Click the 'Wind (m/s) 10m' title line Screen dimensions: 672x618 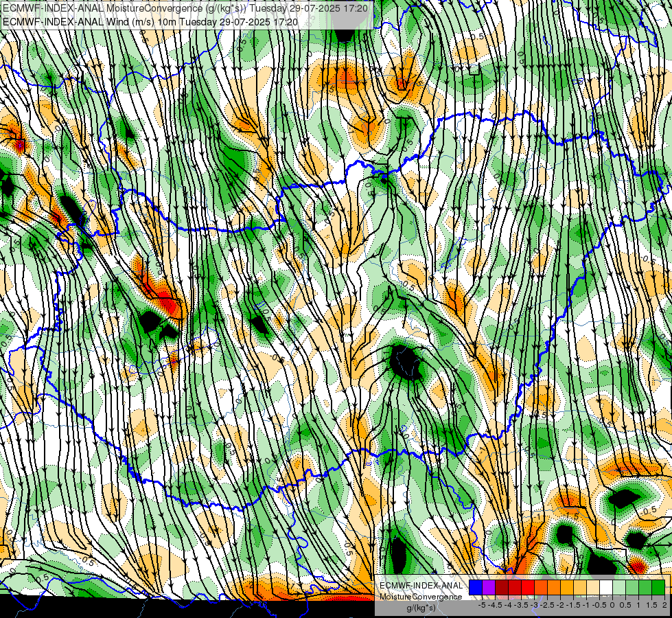point(150,21)
